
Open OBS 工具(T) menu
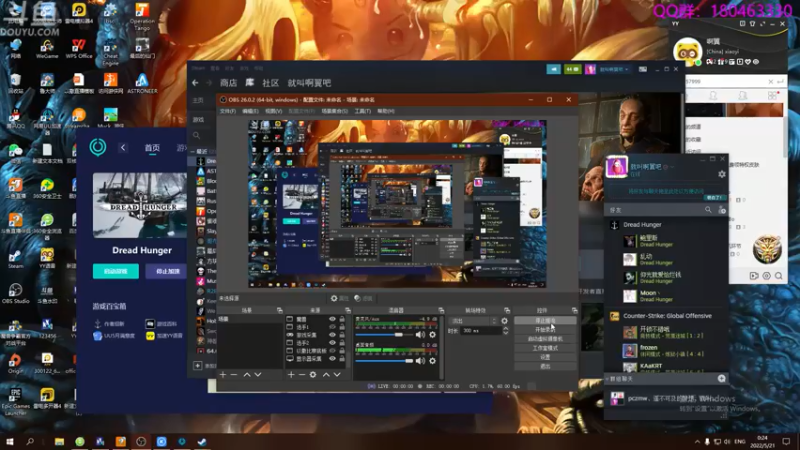pos(362,111)
